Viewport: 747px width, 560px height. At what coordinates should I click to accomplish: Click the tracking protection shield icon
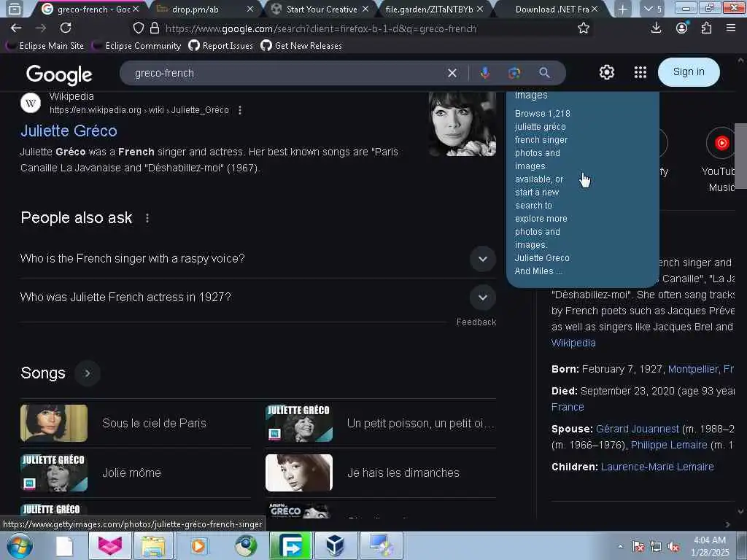pos(138,28)
